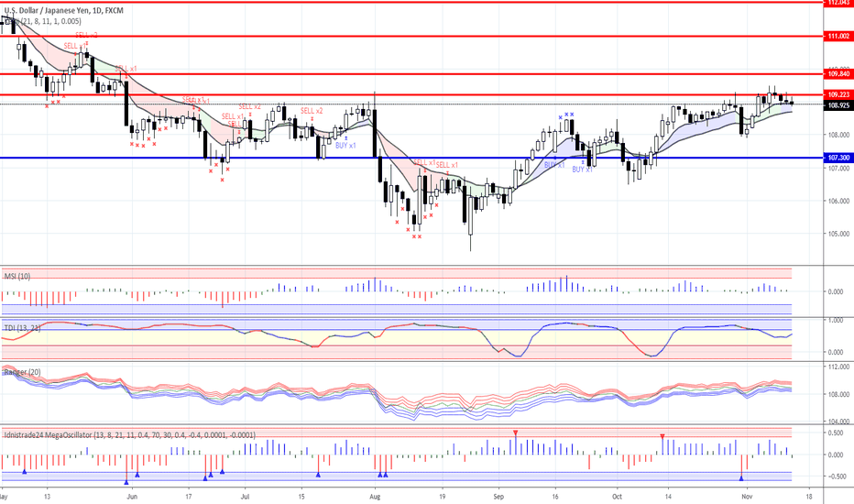The width and height of the screenshot is (854, 504).
Task: Click the blue 107.300 support price label
Action: point(838,158)
